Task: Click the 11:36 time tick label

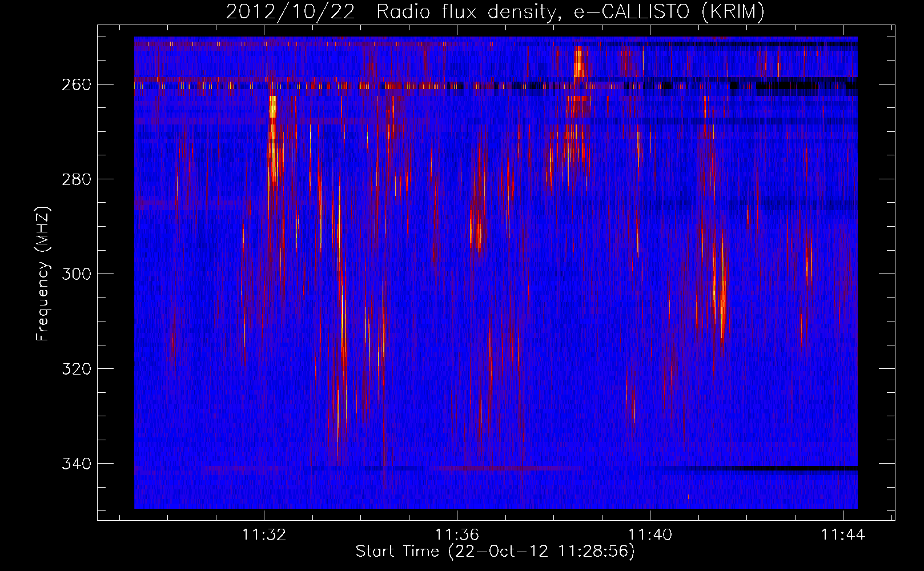Action: 457,535
